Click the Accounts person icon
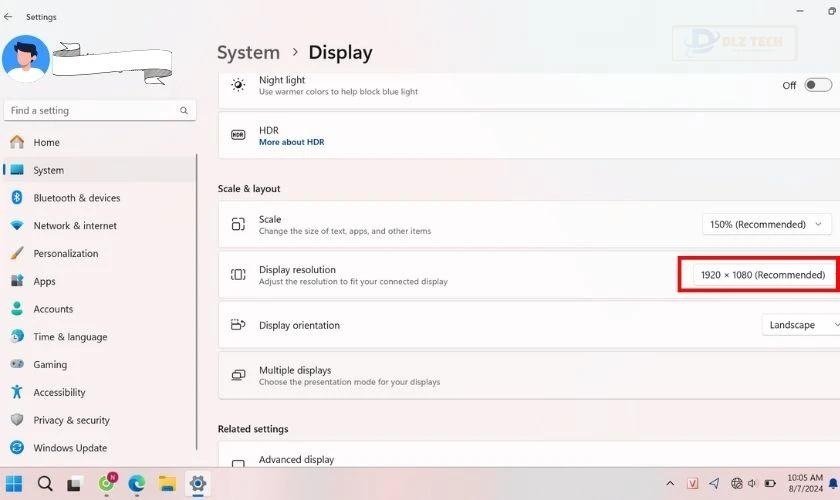This screenshot has height=500, width=840. click(x=17, y=309)
